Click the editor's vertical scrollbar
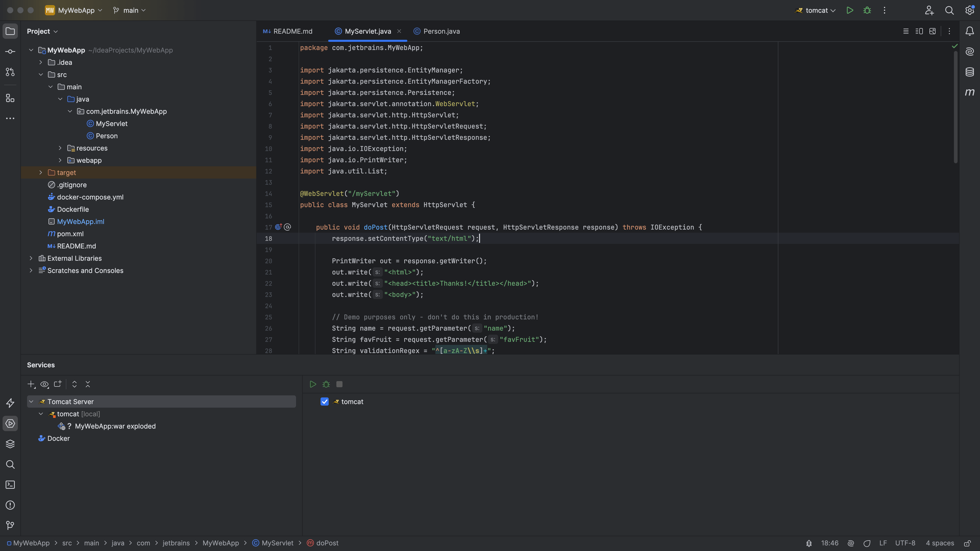The width and height of the screenshot is (980, 551). 955,106
